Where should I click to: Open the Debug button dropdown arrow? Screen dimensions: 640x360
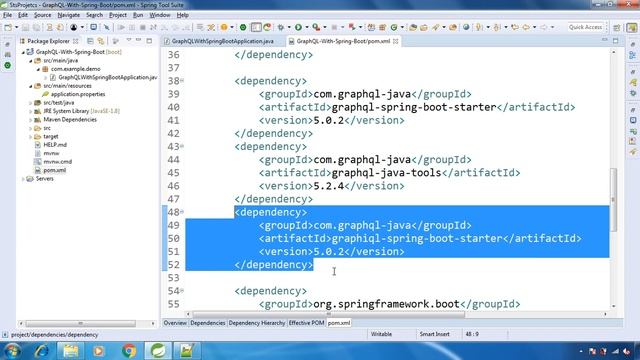tap(289, 27)
